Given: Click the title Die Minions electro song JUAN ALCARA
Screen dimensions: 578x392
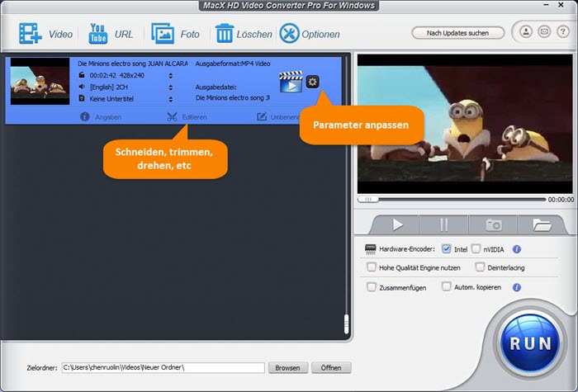Looking at the screenshot, I should (x=132, y=64).
